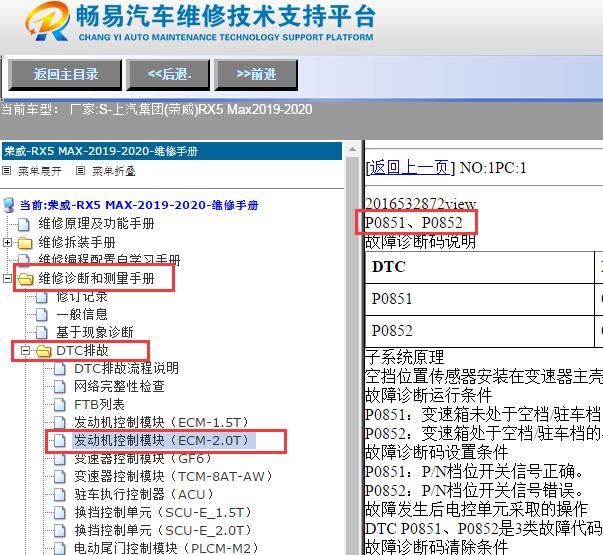Image resolution: width=603 pixels, height=555 pixels.
Task: Click the page icon of ECM-2.0T entry
Action: 60,441
